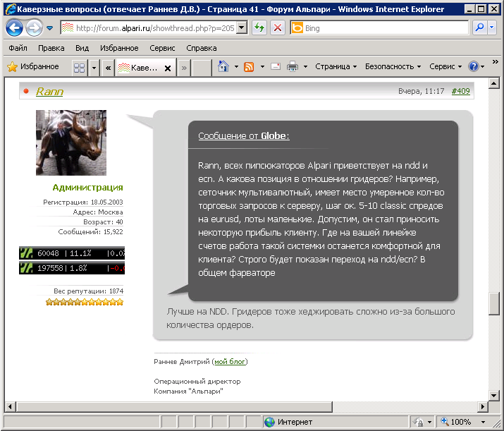Viewport: 504px width, 431px height.
Task: Open the Страница toolbar menu
Action: coord(336,66)
